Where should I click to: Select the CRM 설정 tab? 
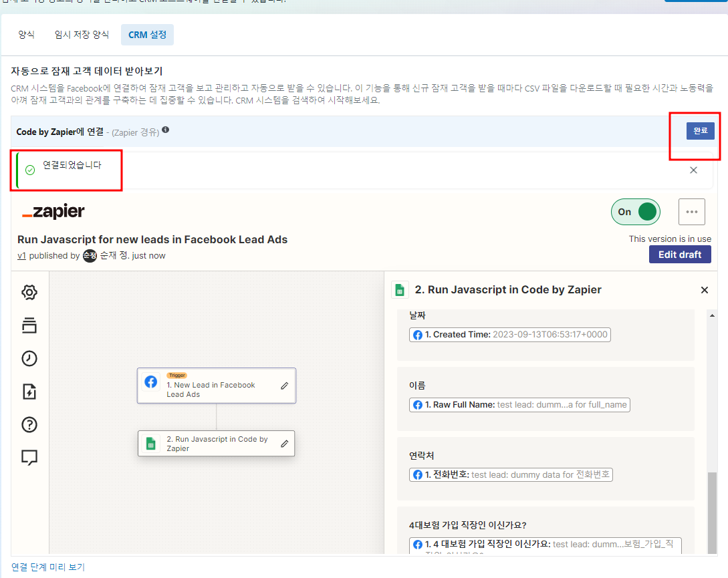(147, 35)
